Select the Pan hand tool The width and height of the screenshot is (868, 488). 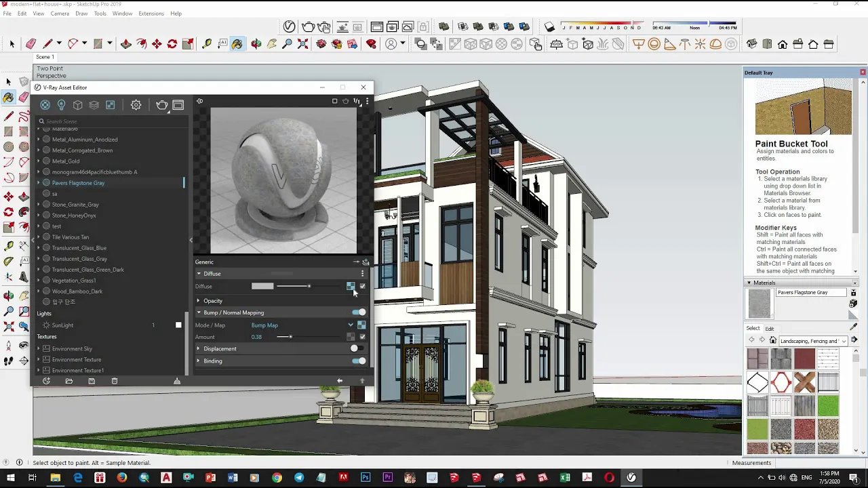point(272,44)
